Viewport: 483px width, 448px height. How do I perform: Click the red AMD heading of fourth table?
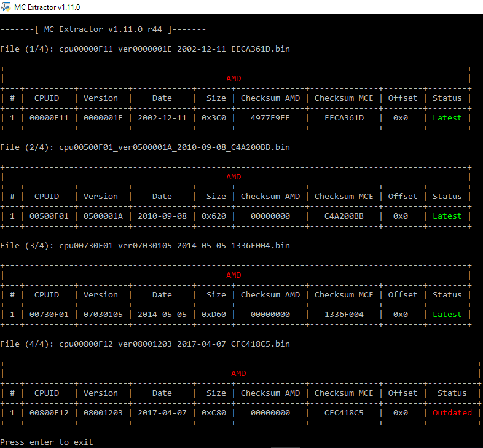(238, 374)
